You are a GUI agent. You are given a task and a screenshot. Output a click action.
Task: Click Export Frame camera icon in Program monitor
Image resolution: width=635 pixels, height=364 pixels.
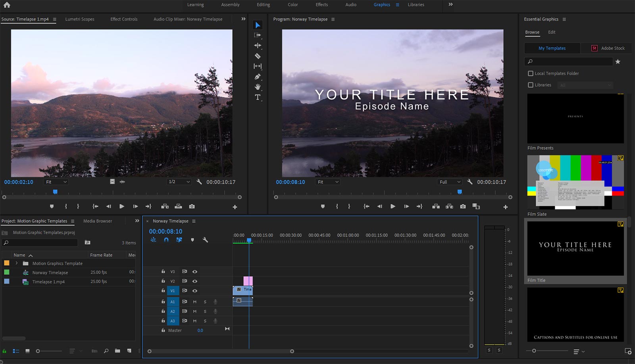point(463,206)
